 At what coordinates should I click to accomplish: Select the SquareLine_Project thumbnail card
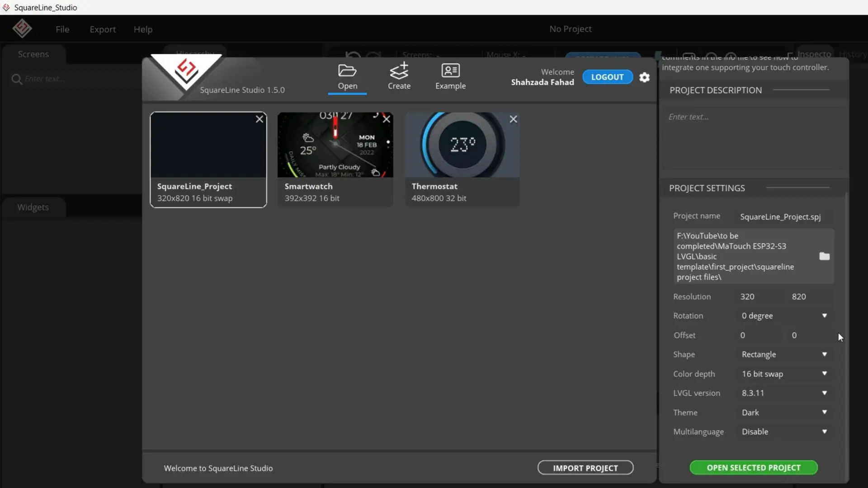(208, 160)
